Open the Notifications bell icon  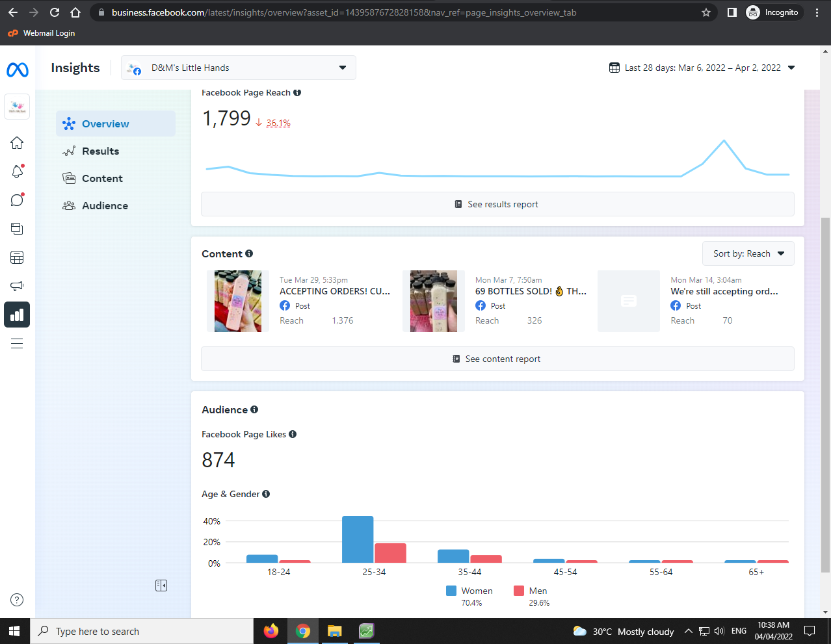pos(17,172)
